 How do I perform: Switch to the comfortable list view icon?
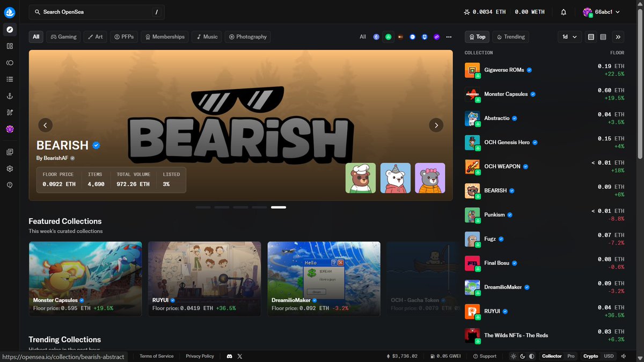coord(591,37)
